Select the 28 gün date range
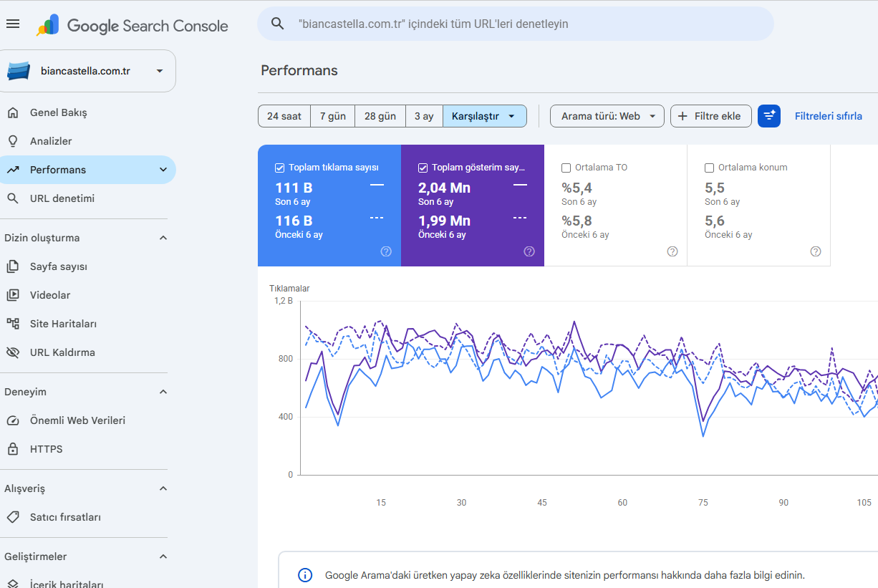Image resolution: width=878 pixels, height=588 pixels. click(380, 116)
